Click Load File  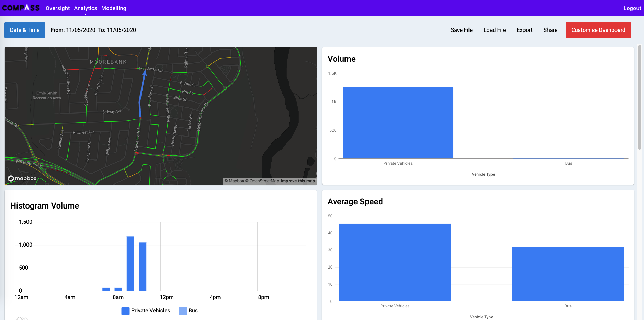pyautogui.click(x=495, y=30)
